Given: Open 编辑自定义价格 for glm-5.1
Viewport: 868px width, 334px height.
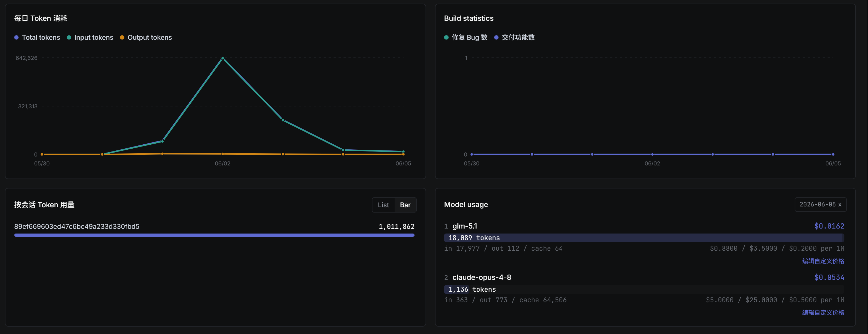Looking at the screenshot, I should [823, 261].
